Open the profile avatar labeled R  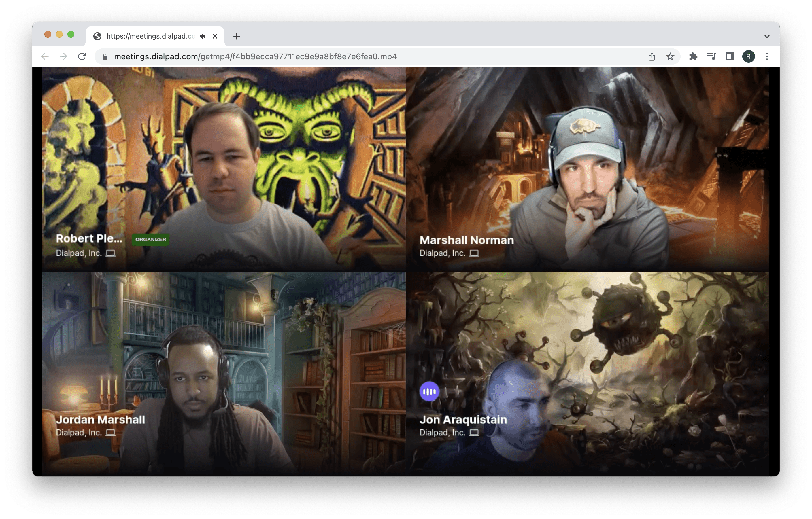(x=748, y=57)
